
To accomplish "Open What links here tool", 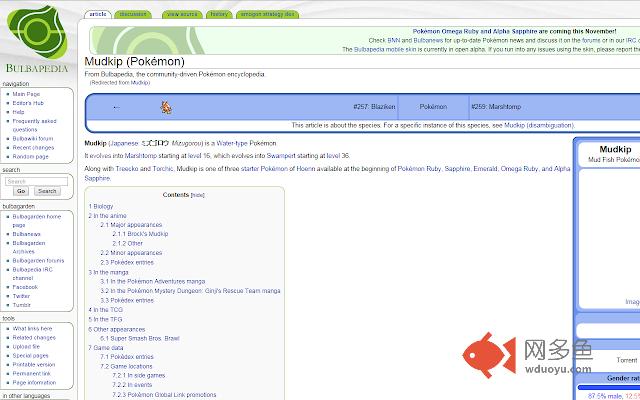I will [32, 328].
